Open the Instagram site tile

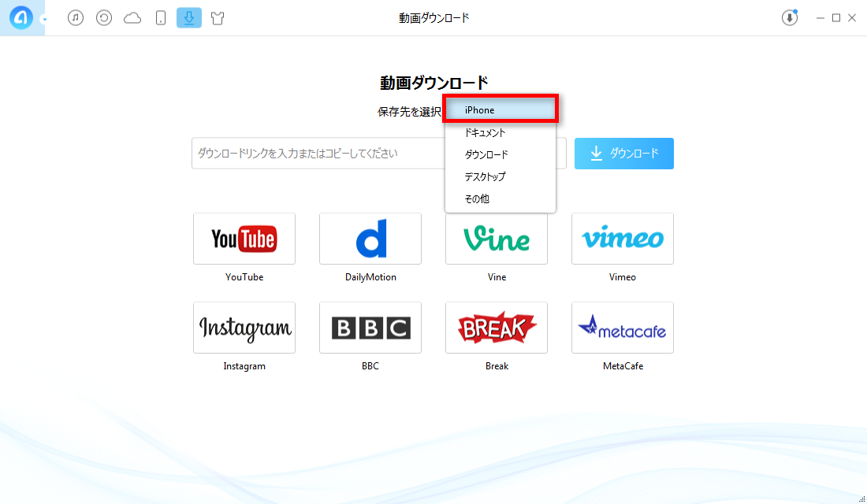pyautogui.click(x=244, y=328)
